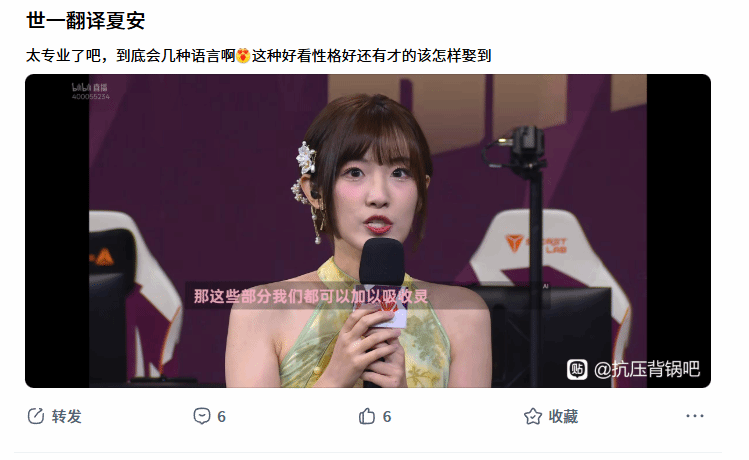Open the @抗压背锅吧 watermark link
Viewport: 749px width, 460px height.
(647, 370)
